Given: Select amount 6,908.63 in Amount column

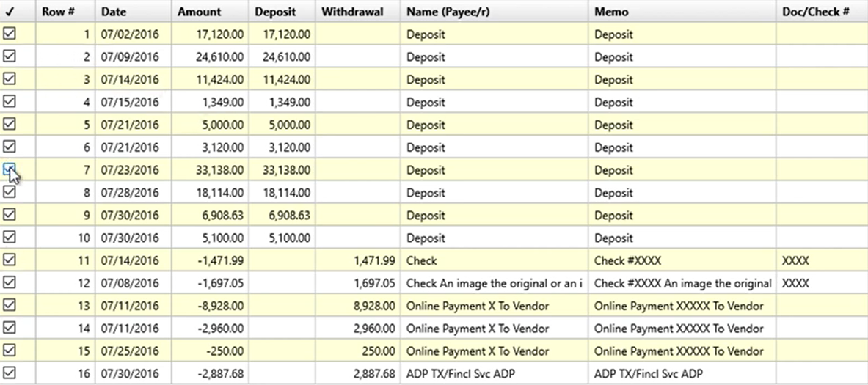Looking at the screenshot, I should (211, 216).
